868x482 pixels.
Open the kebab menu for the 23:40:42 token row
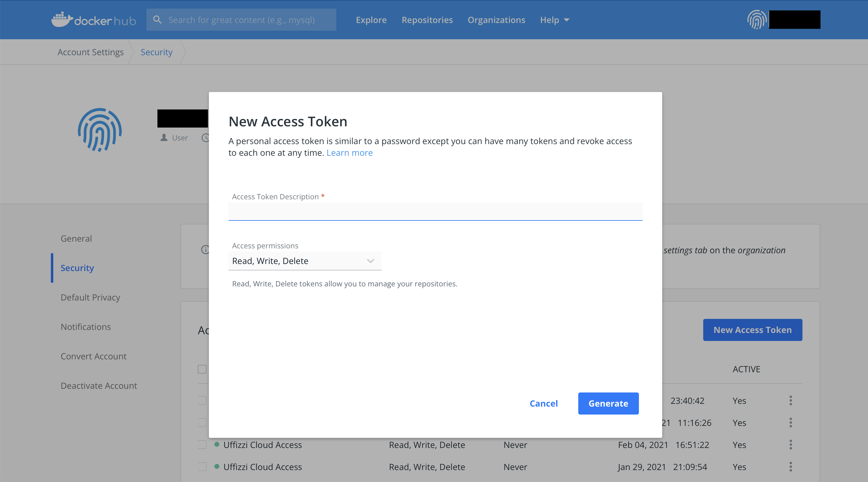coord(791,401)
